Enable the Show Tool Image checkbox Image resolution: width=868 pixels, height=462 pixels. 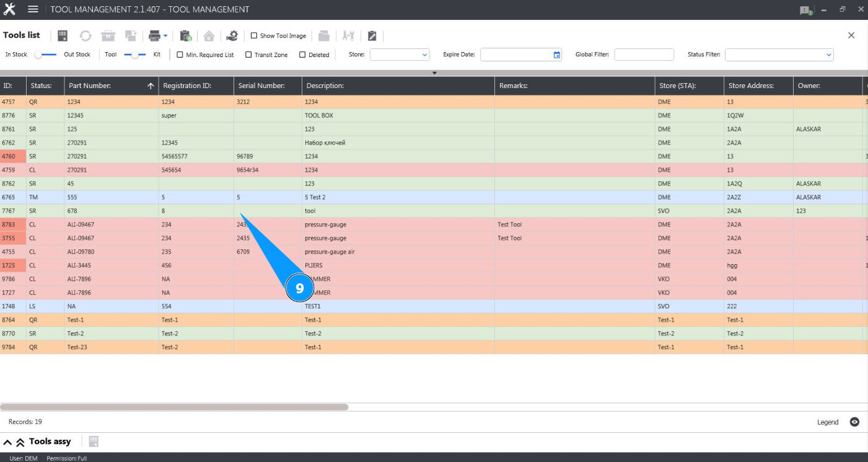254,36
